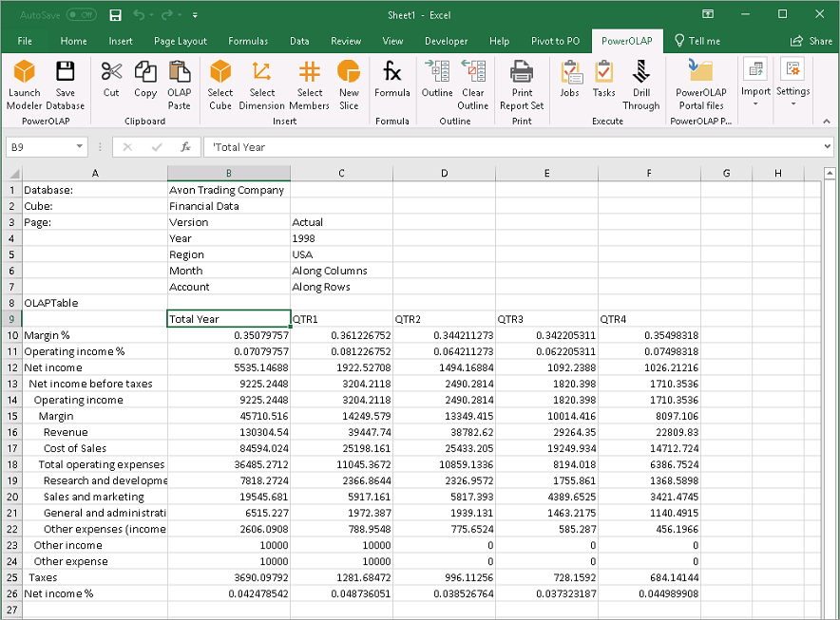The image size is (840, 620).
Task: Open Ribbon Display Options icon
Action: [708, 14]
